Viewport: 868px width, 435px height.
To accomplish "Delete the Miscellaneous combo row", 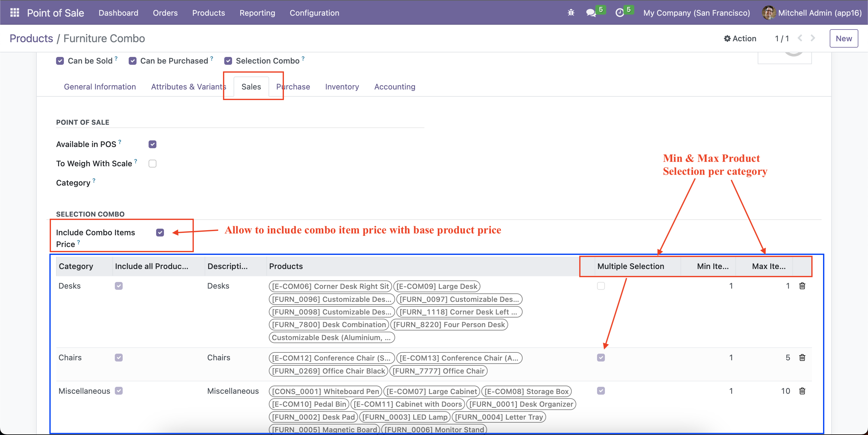I will (802, 391).
